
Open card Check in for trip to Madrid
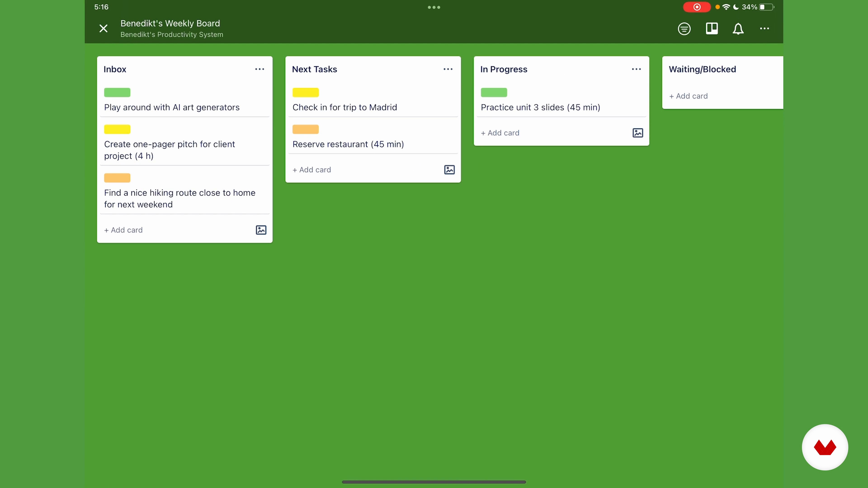point(373,100)
